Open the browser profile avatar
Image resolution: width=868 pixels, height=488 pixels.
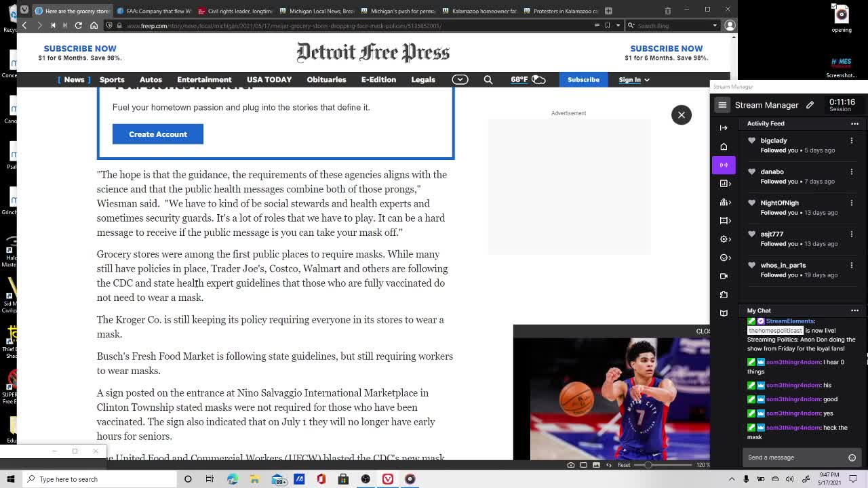pyautogui.click(x=730, y=26)
